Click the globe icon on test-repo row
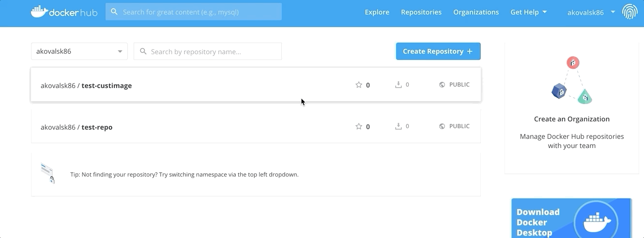This screenshot has height=238, width=644. [x=442, y=126]
